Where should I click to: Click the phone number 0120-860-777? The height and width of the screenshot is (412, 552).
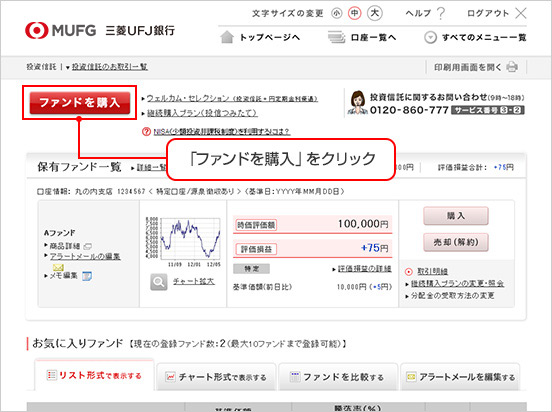(x=409, y=110)
